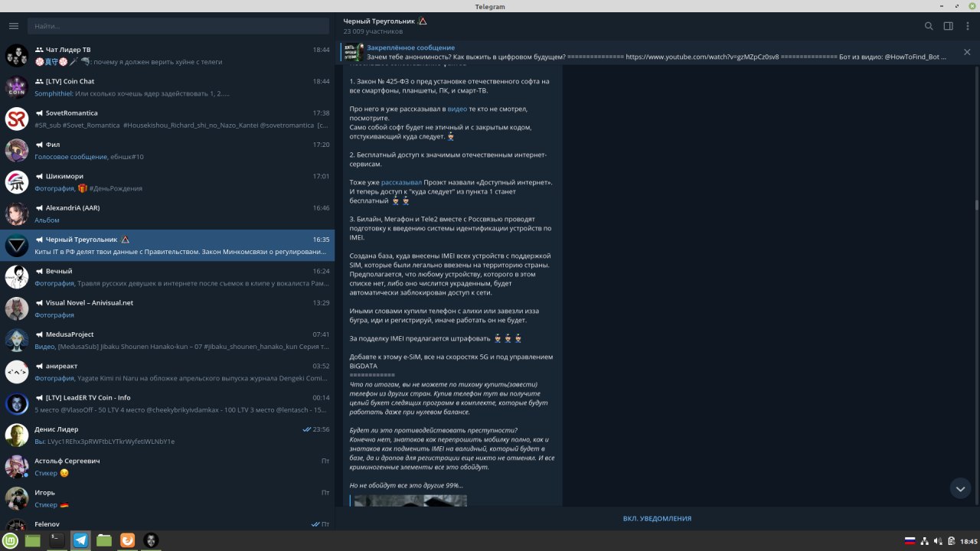
Task: Click the orange app icon in taskbar
Action: (x=128, y=540)
